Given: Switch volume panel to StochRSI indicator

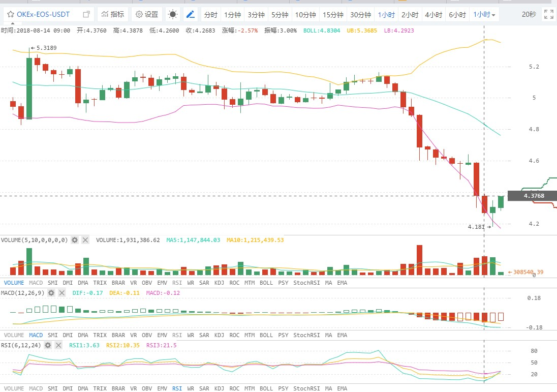Looking at the screenshot, I should (306, 283).
